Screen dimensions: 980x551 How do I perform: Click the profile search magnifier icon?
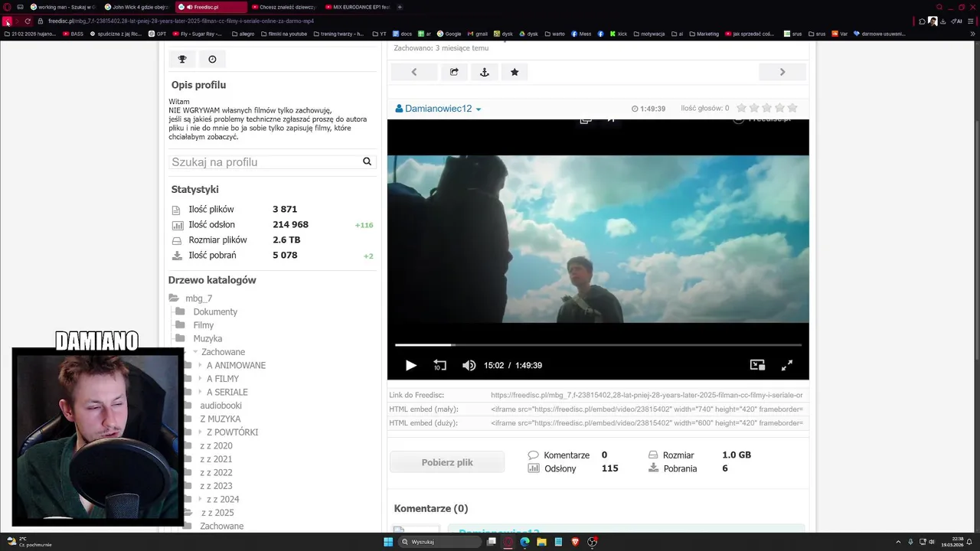[x=367, y=161]
